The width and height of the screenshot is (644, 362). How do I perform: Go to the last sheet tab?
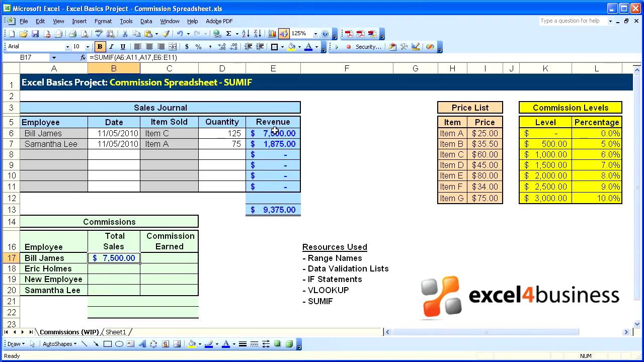click(x=31, y=332)
